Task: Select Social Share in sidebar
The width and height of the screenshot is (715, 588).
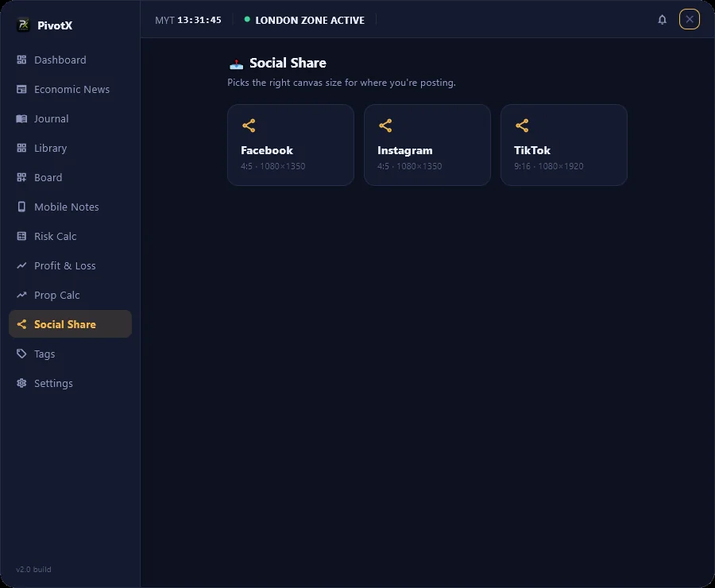Action: click(70, 324)
